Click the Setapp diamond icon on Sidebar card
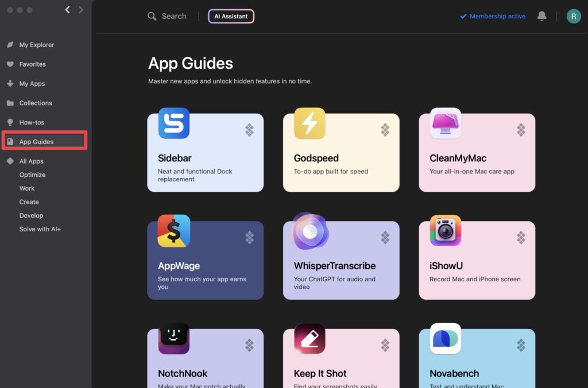 pos(249,130)
